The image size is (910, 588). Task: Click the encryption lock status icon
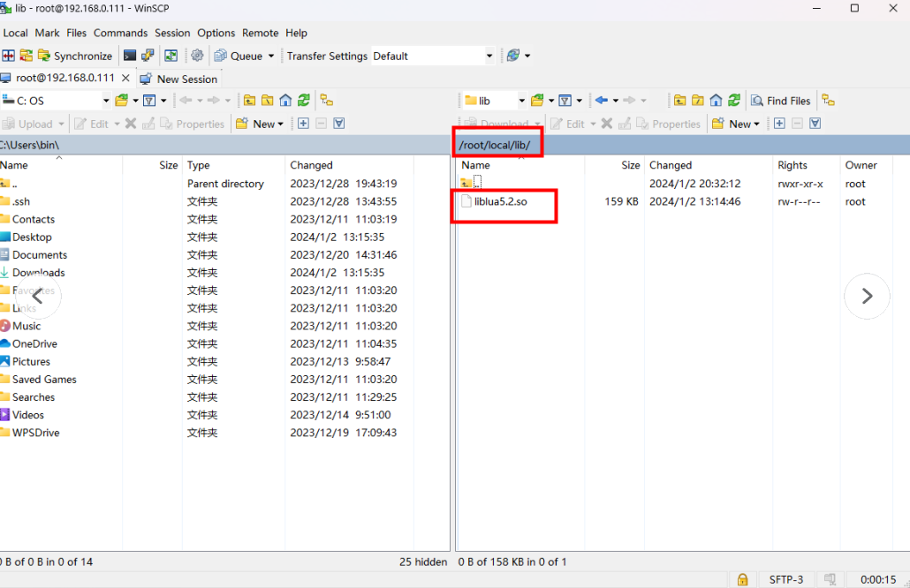pyautogui.click(x=743, y=579)
